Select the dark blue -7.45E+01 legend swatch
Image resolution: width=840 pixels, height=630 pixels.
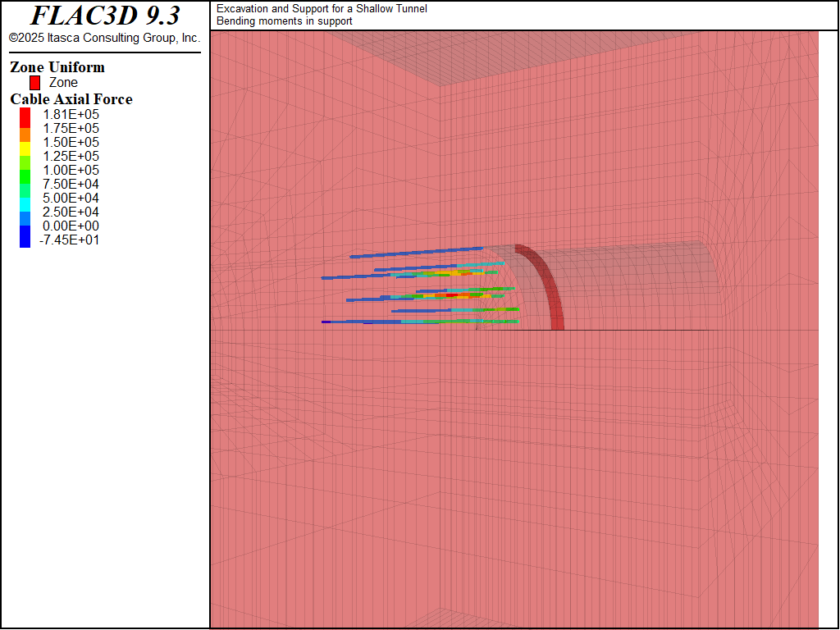(x=25, y=240)
